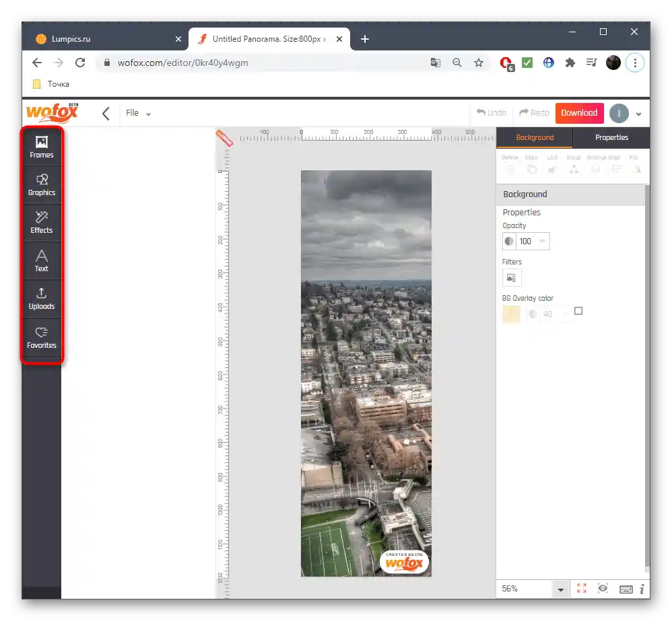
Task: Click the info icon at bottom right
Action: 642,589
